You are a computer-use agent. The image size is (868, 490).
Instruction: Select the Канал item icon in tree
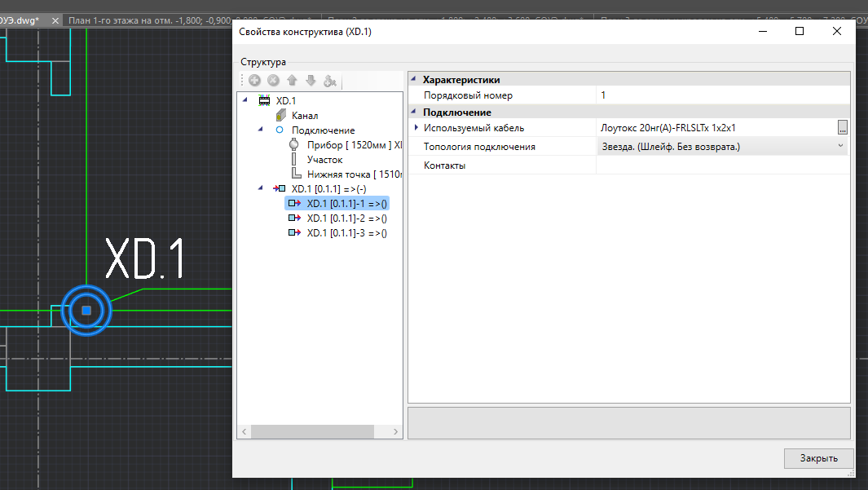280,116
